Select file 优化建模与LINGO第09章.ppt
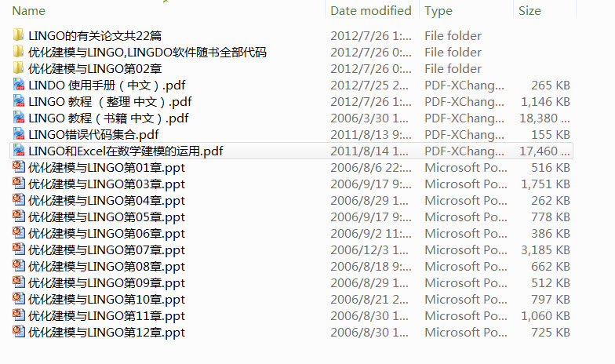Screen dimensions: 615x364 click(107, 282)
